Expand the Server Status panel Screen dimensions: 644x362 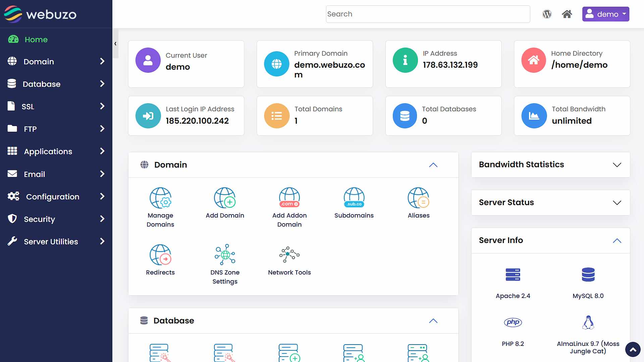(x=617, y=203)
